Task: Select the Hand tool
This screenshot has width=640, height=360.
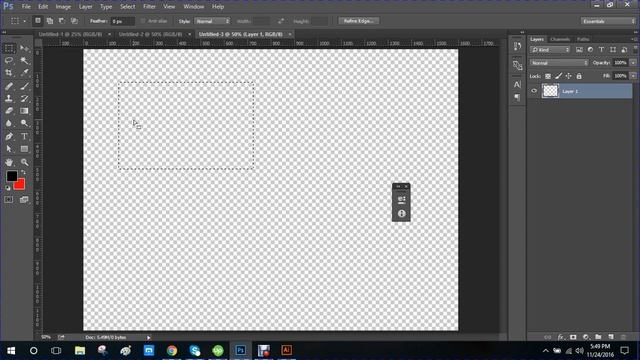Action: click(9, 162)
